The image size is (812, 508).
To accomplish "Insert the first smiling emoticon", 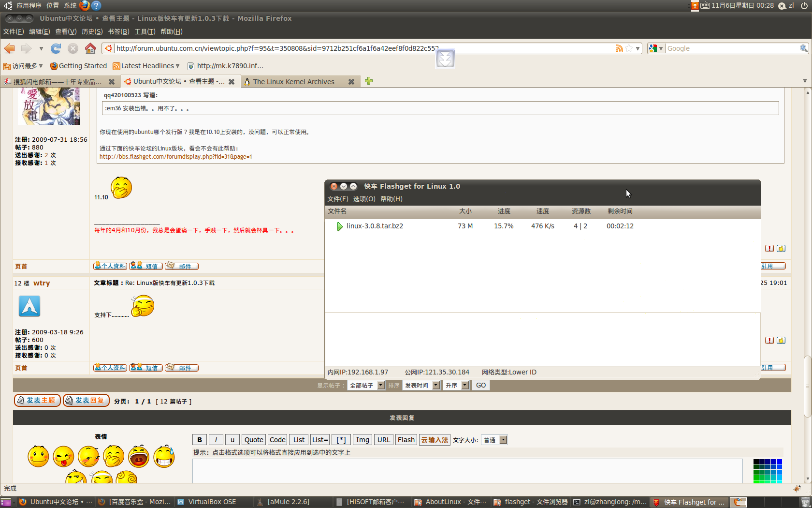I will 38,456.
